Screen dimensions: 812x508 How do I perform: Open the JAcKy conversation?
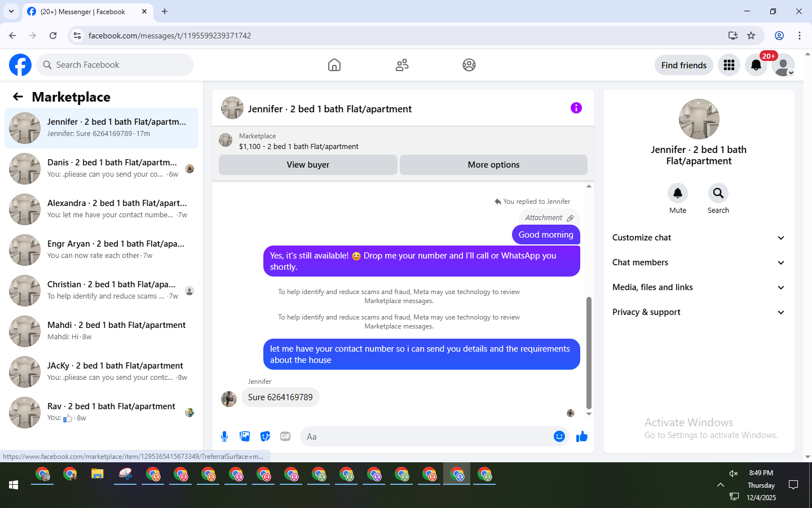[101, 372]
